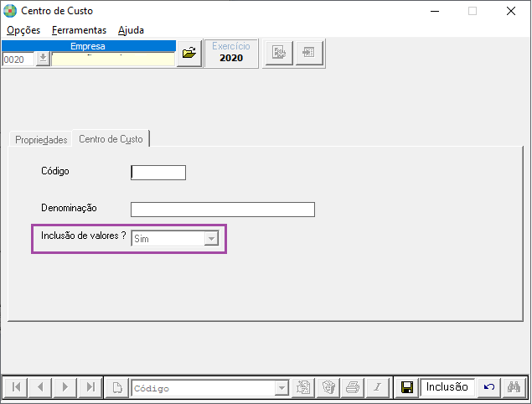Screen dimensions: 532x404
Task: Click the undo arrow icon
Action: click(489, 387)
